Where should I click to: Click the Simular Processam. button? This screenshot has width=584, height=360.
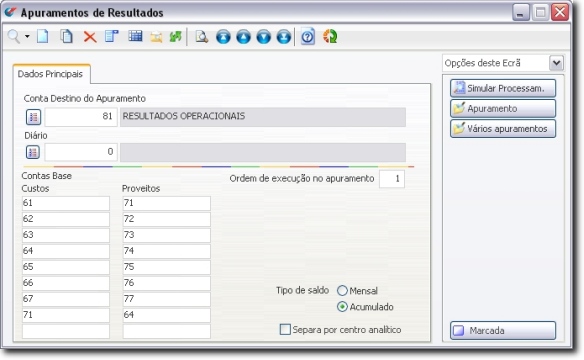[503, 88]
